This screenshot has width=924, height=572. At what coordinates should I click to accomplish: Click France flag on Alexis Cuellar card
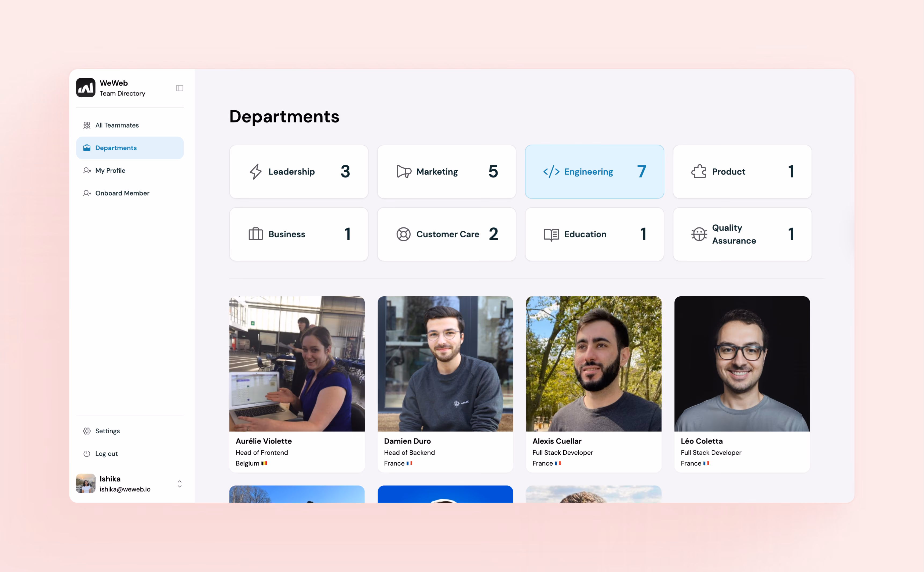(x=558, y=463)
